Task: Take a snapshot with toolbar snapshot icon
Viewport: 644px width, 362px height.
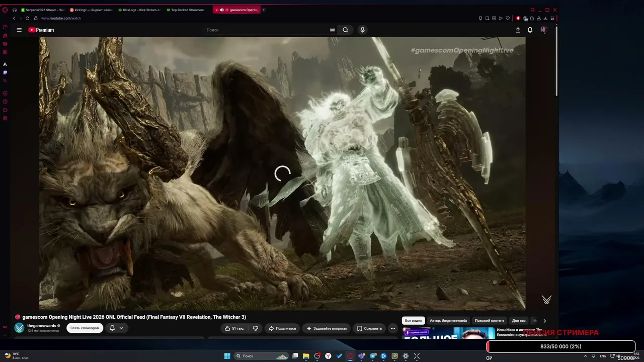Action: [487, 18]
